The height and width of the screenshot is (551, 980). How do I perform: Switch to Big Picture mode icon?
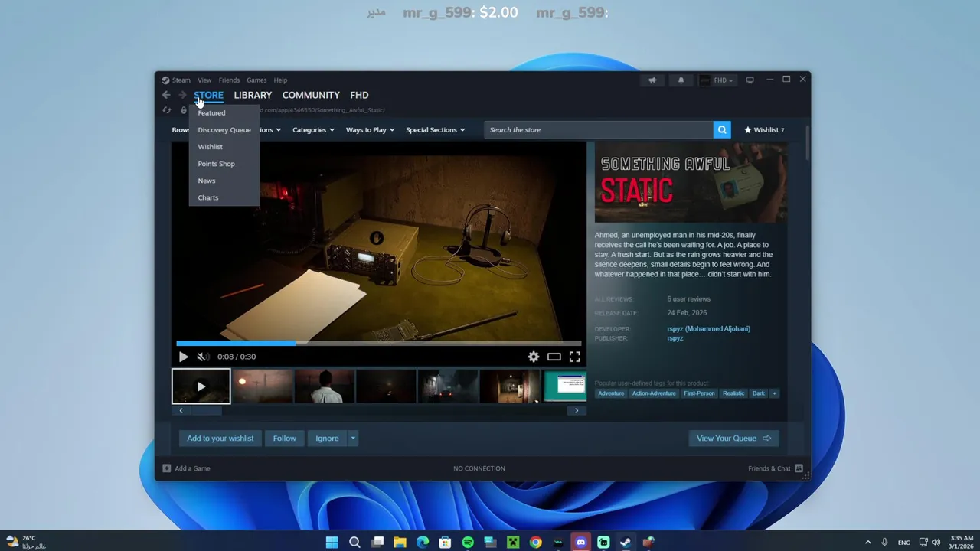[750, 80]
